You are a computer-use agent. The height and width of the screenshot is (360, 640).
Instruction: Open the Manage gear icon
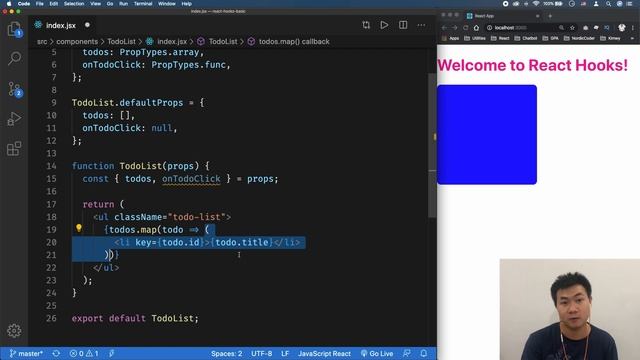coord(14,331)
